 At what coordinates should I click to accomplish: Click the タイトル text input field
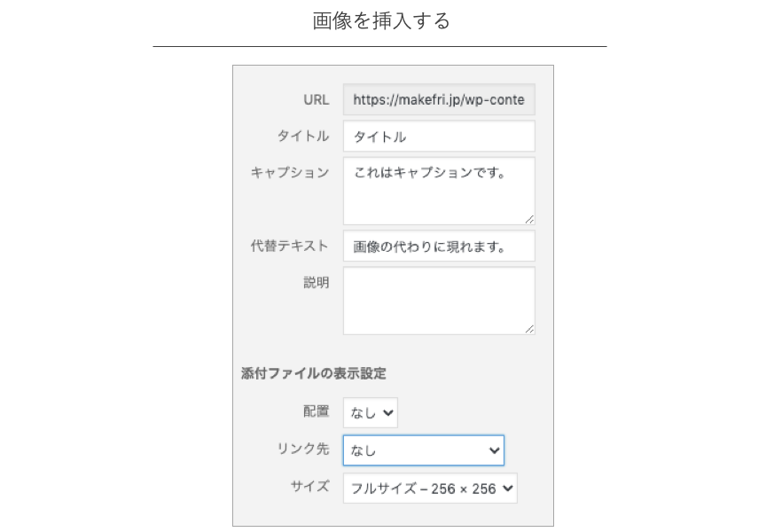tap(439, 137)
